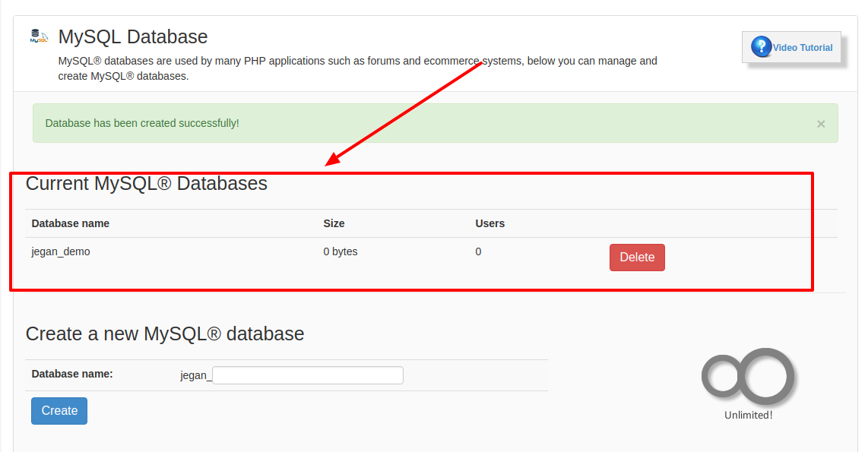Dismiss the success alert with the X
868x452 pixels.
[x=821, y=124]
